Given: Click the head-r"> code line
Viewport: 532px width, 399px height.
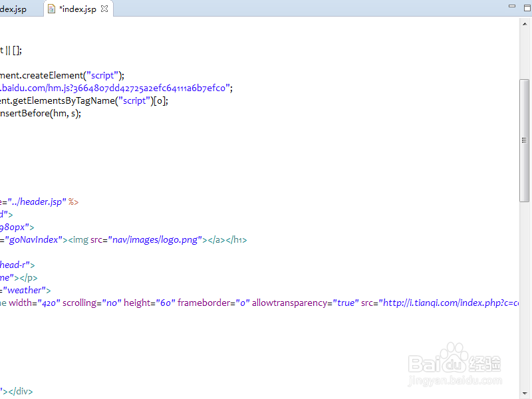Looking at the screenshot, I should (x=17, y=265).
